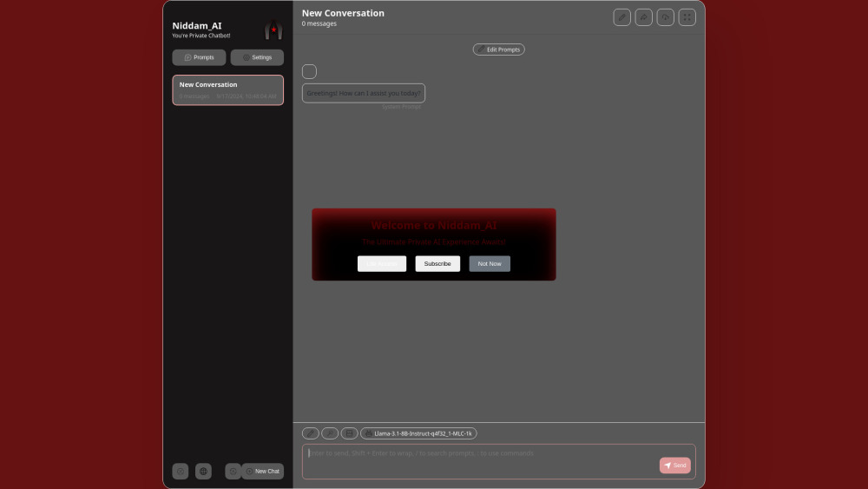Start a New Chat from the sidebar

click(x=262, y=471)
